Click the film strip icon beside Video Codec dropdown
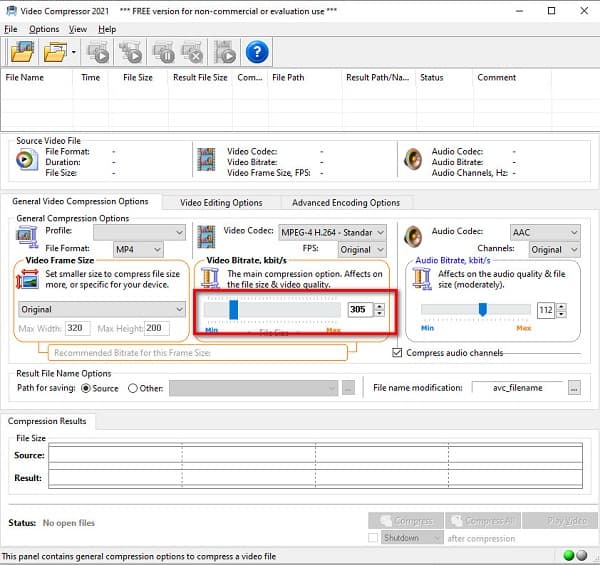This screenshot has height=565, width=600. 206,236
